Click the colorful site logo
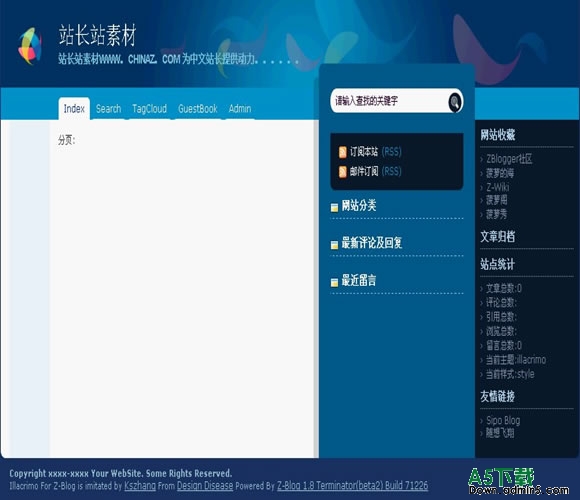This screenshot has width=580, height=500. 30,46
